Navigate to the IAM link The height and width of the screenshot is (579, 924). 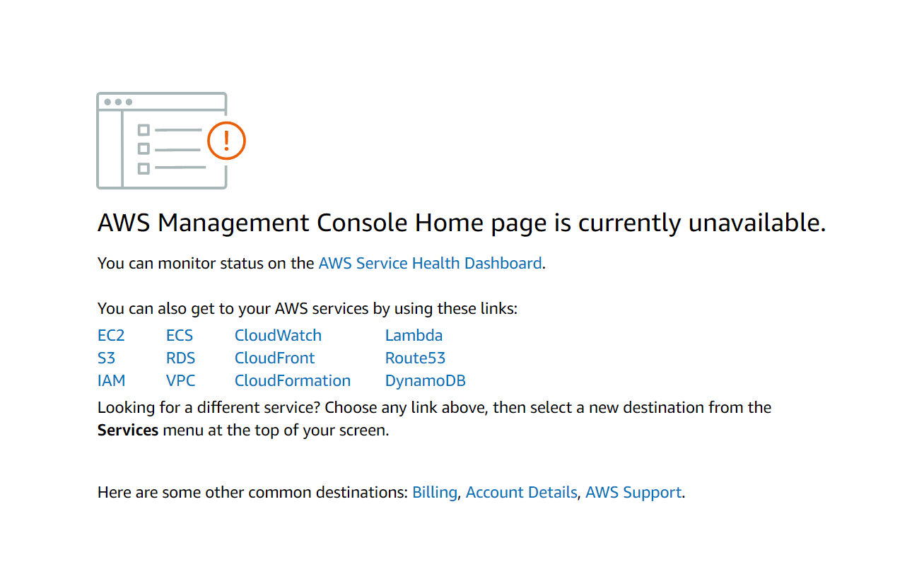click(112, 380)
